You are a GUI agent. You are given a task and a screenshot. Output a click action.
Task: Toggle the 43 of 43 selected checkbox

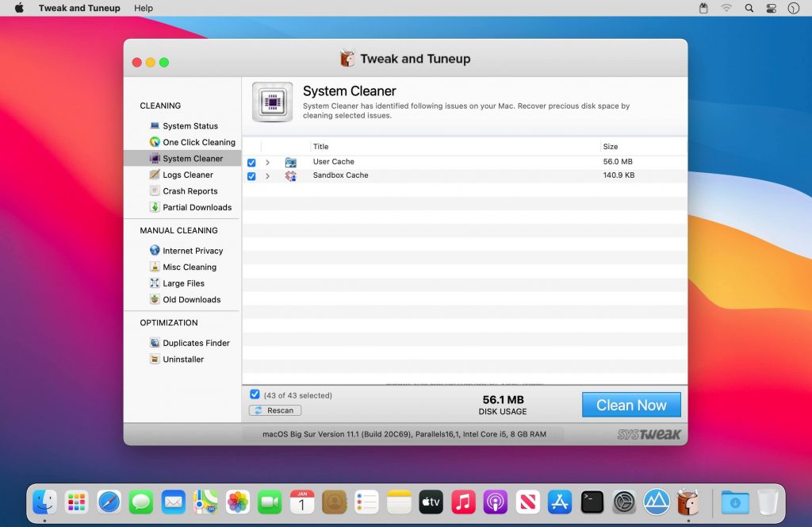tap(255, 394)
